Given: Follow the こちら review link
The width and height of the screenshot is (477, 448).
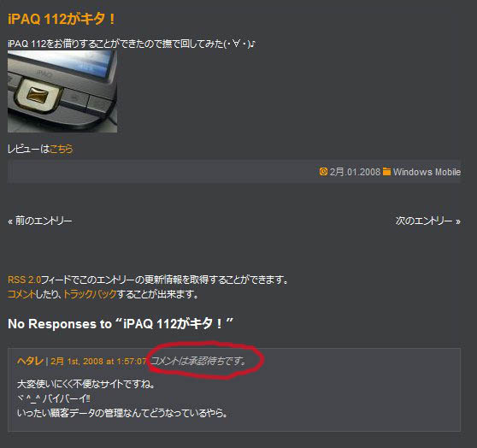Looking at the screenshot, I should [x=62, y=149].
